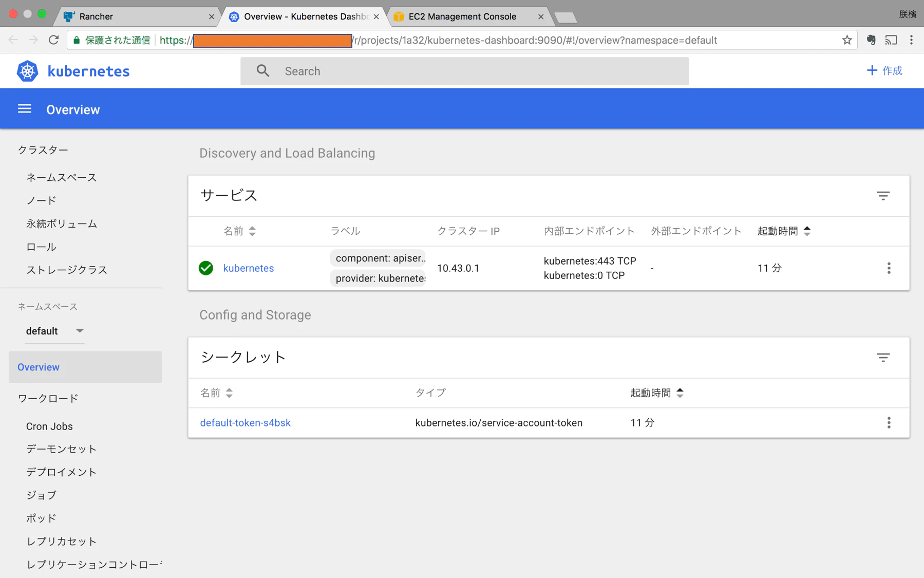Open ロール in sidebar
This screenshot has height=578, width=924.
point(41,247)
